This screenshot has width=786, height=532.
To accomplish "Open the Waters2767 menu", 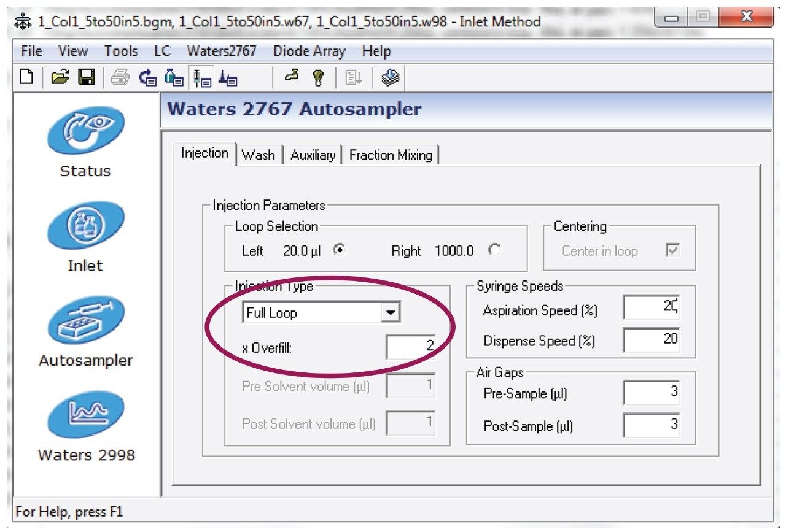I will point(222,51).
